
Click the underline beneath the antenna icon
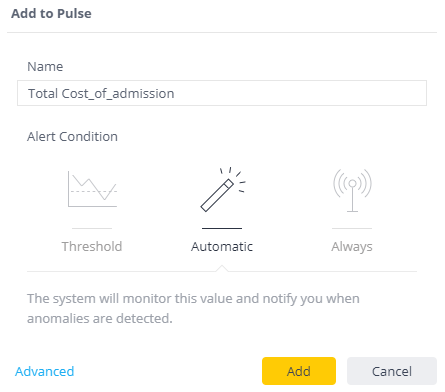pyautogui.click(x=352, y=228)
